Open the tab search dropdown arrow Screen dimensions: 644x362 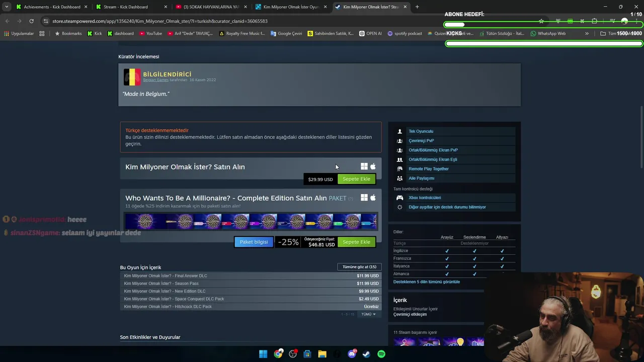[7, 7]
